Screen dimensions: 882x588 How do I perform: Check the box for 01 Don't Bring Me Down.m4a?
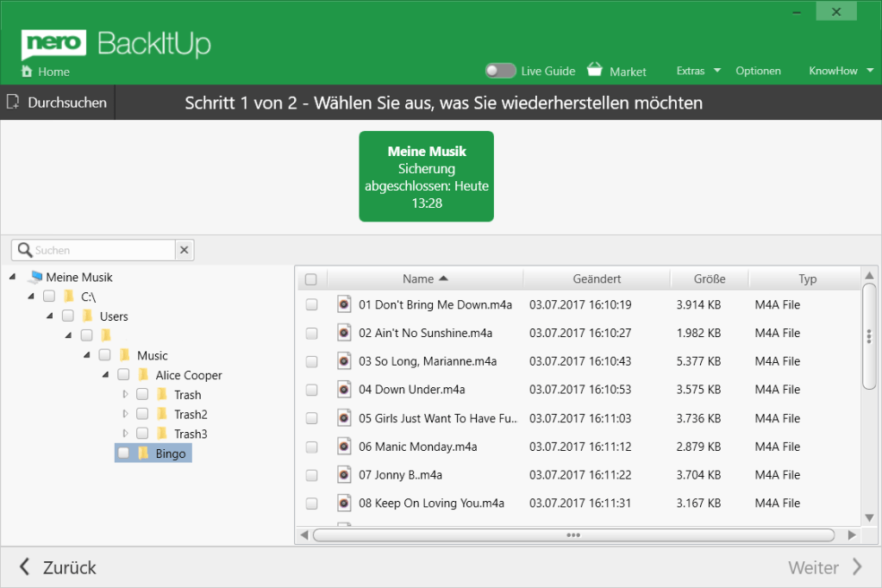(311, 304)
